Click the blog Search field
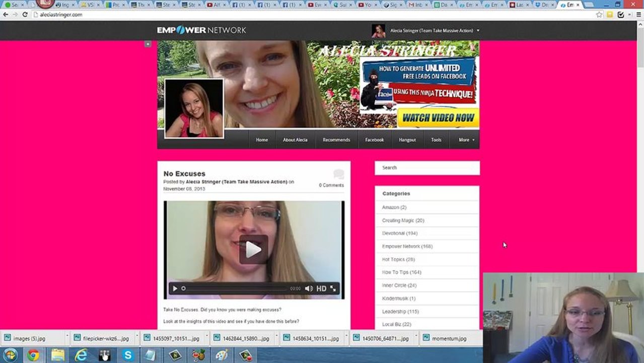The height and width of the screenshot is (363, 644). coord(427,168)
